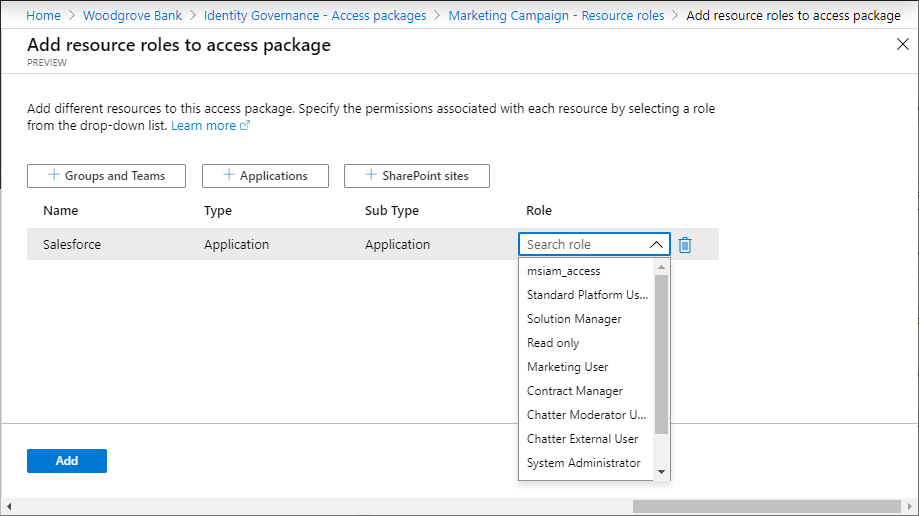
Task: Choose System Administrator role
Action: pos(586,463)
